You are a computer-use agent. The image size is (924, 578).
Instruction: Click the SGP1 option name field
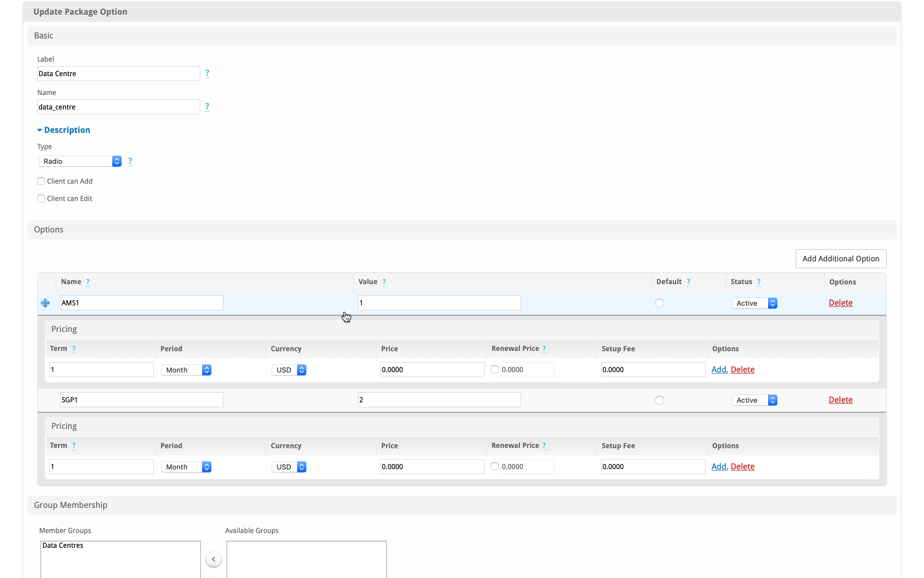142,400
